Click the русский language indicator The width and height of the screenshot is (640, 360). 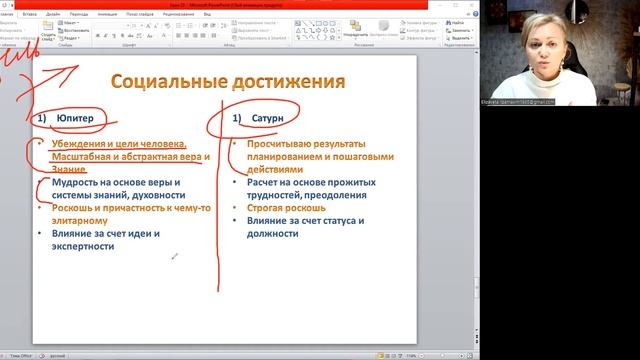pos(58,356)
